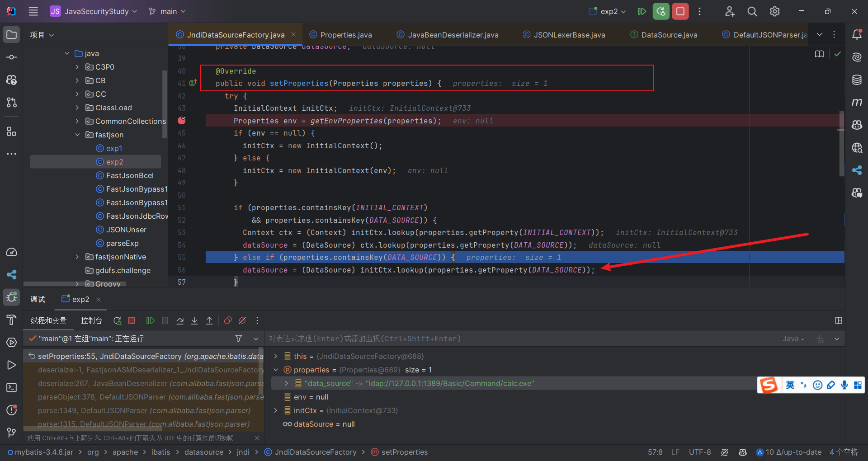Switch to JSONLexerBase.java tab
The height and width of the screenshot is (461, 868).
click(x=564, y=35)
